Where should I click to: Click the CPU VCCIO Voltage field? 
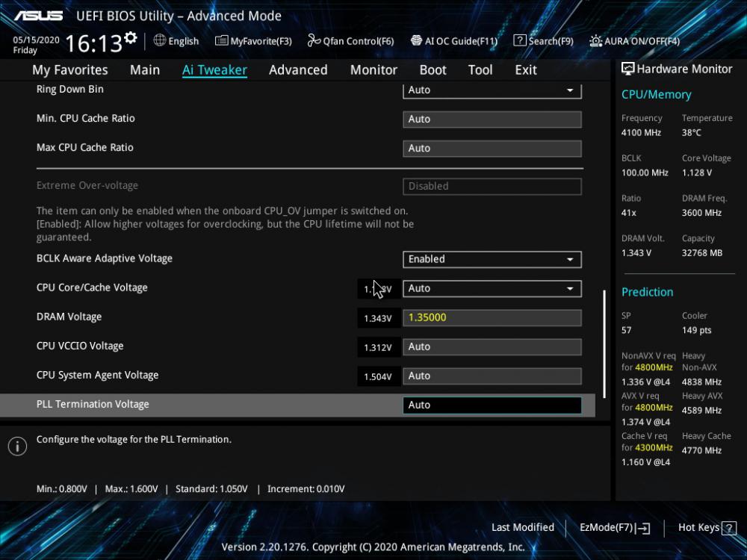[x=492, y=346]
